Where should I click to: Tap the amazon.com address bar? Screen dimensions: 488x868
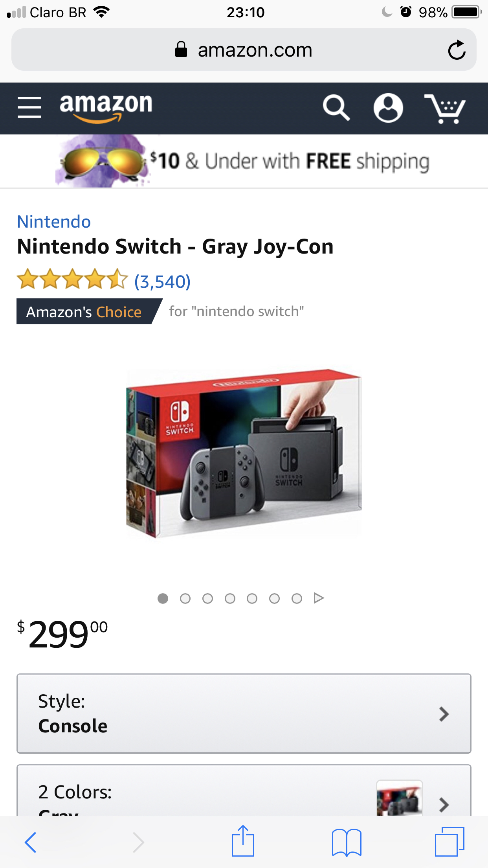point(244,50)
